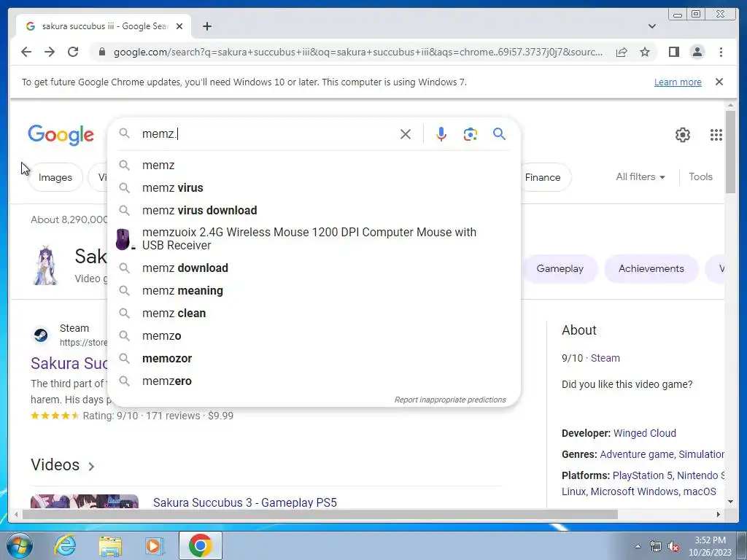747x560 pixels.
Task: Start voice search with microphone
Action: 441,134
